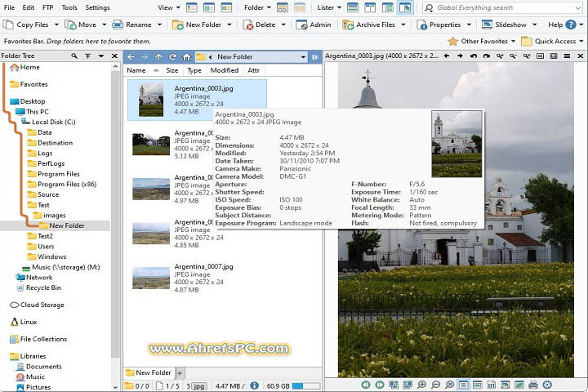Click the green previous-image button below the viewer
The width and height of the screenshot is (588, 392).
(x=366, y=385)
